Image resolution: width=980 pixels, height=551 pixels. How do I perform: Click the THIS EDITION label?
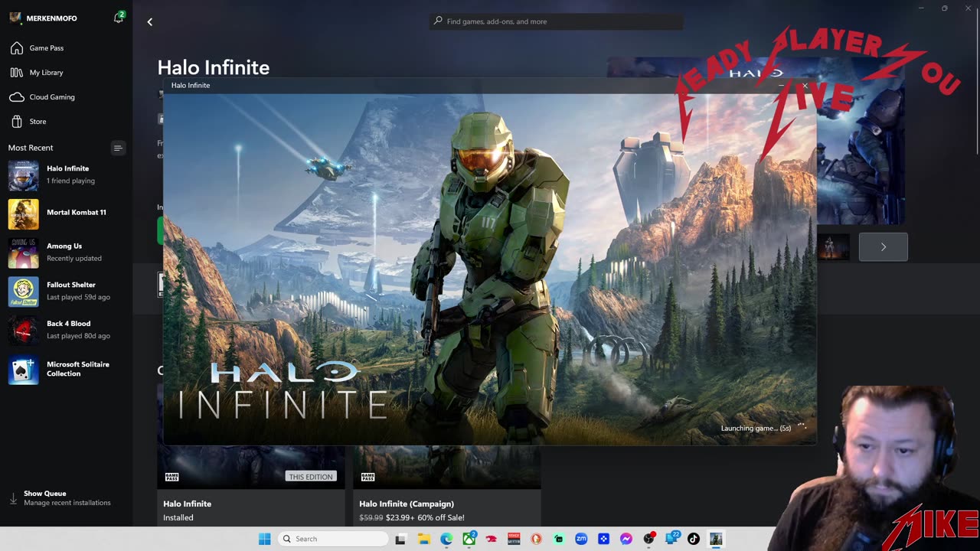[x=311, y=477]
